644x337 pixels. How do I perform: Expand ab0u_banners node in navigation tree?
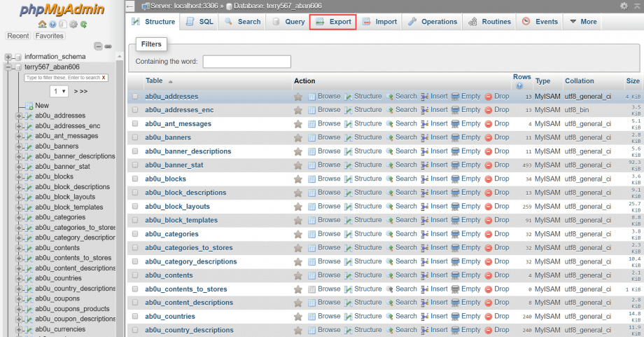18,146
